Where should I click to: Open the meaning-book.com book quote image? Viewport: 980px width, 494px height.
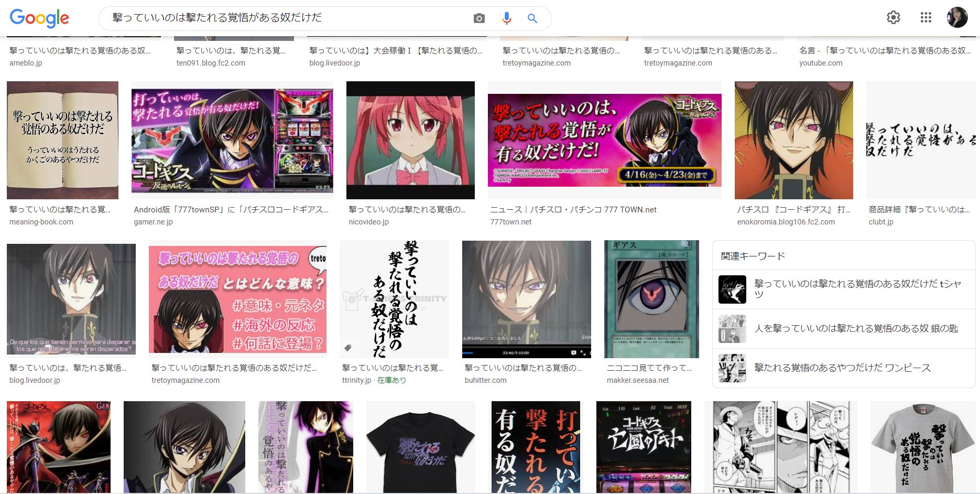click(x=62, y=140)
